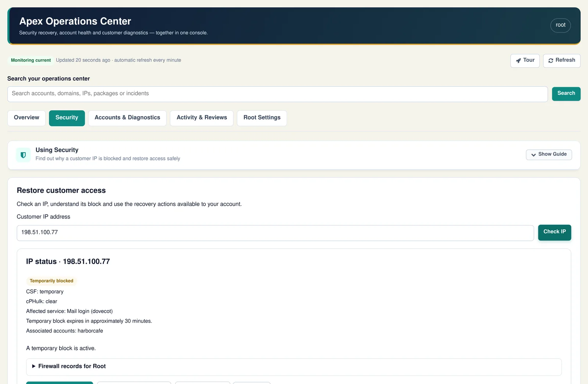The height and width of the screenshot is (384, 588).
Task: Refresh the monitoring data
Action: click(x=562, y=61)
